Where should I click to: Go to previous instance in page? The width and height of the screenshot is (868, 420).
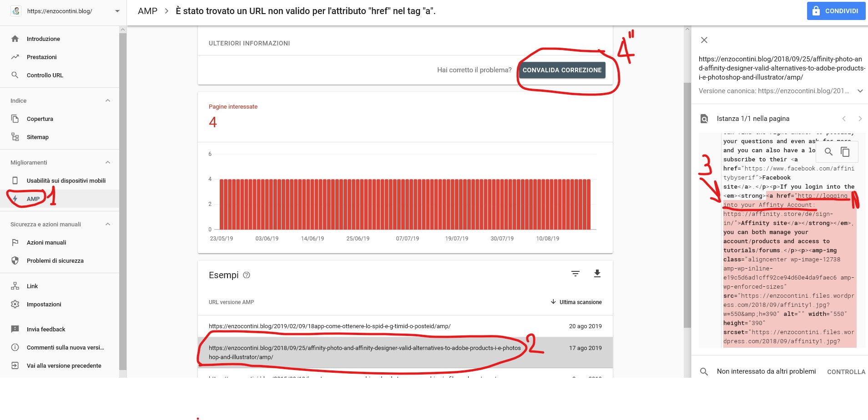pos(844,119)
